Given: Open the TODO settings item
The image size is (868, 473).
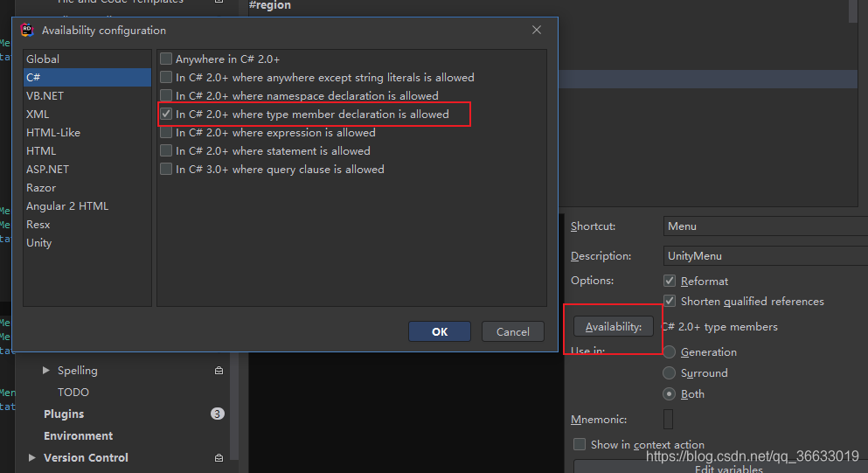Looking at the screenshot, I should [x=73, y=393].
